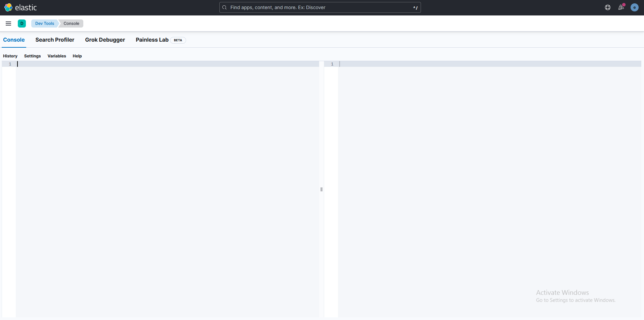
Task: Click the global search input field
Action: pos(319,7)
